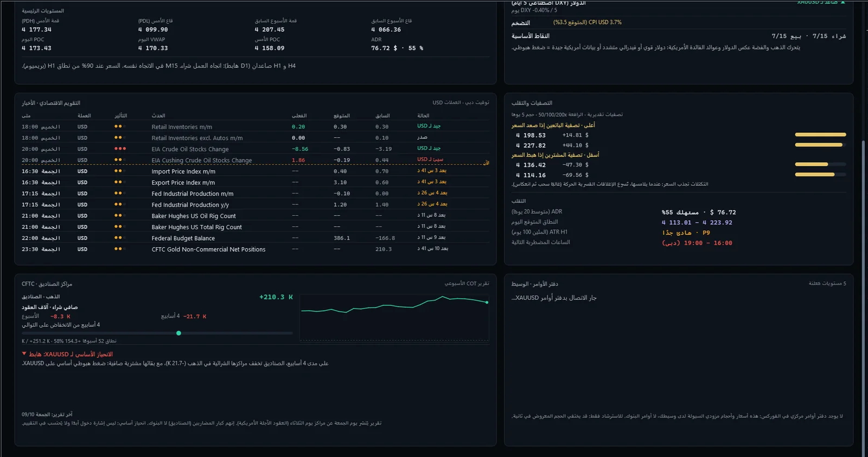
Task: Click the 4-week change '-21.7 K'
Action: pos(195,317)
